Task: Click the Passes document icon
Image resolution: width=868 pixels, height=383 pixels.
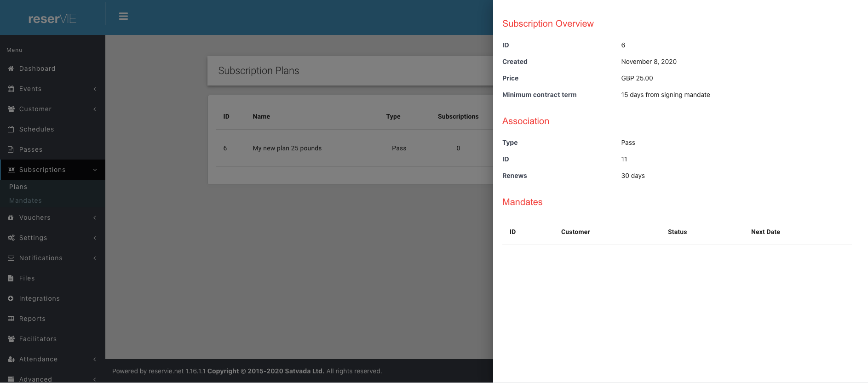Action: (x=11, y=149)
